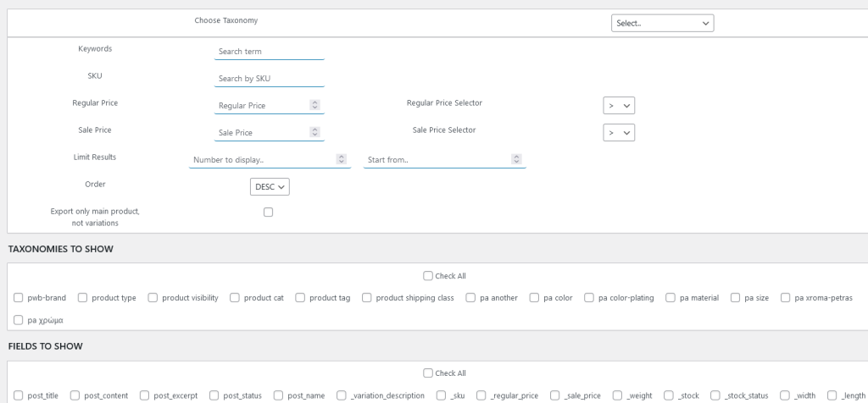Tick Check All under Taxonomies to Show
The image size is (868, 403).
pos(428,276)
